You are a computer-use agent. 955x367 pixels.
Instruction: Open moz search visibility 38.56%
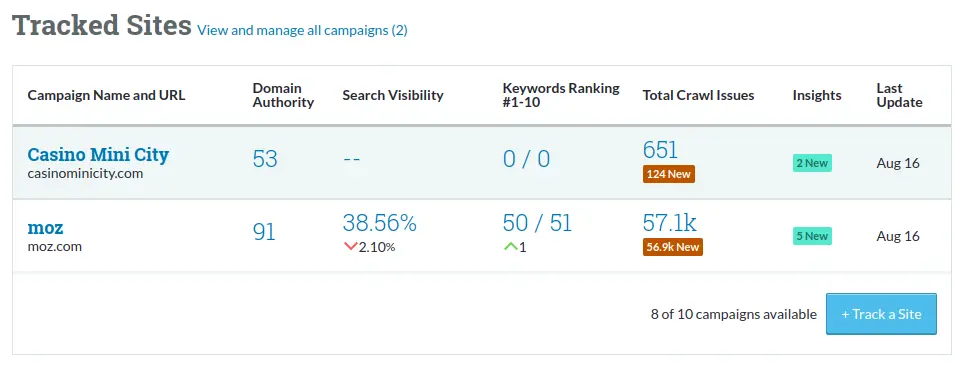(379, 223)
